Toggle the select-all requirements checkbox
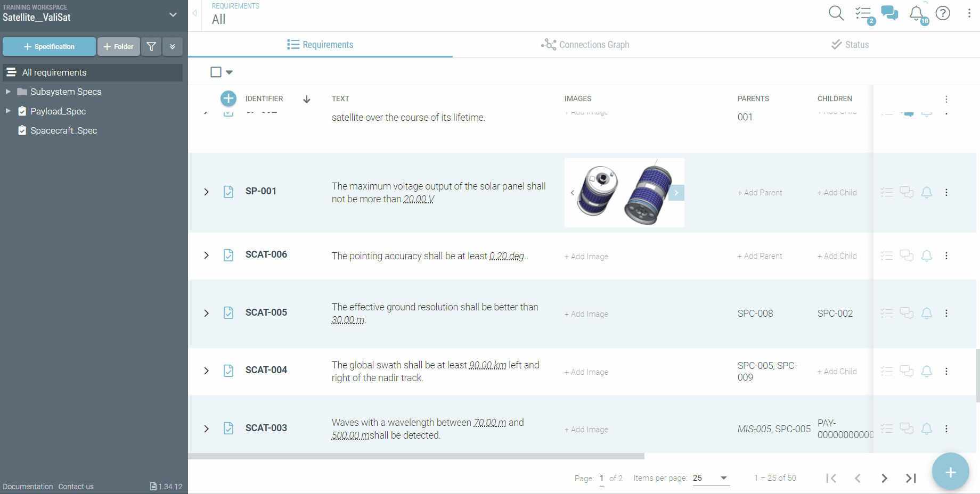 coord(216,72)
